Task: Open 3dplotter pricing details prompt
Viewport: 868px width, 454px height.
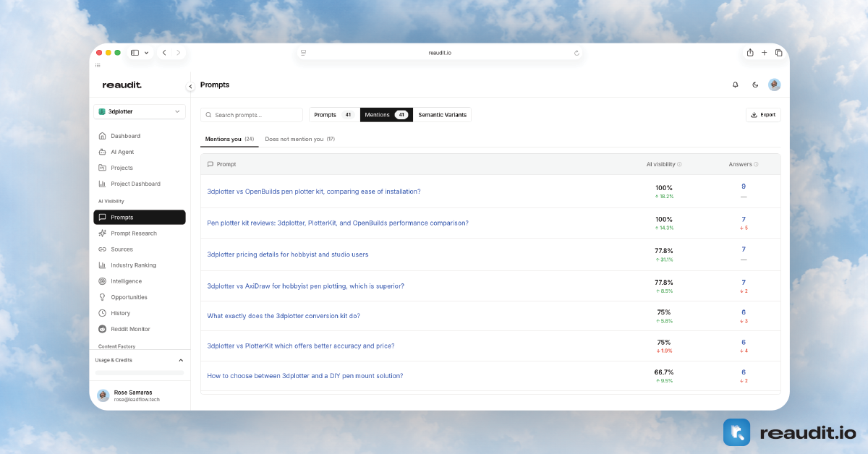Action: 288,254
